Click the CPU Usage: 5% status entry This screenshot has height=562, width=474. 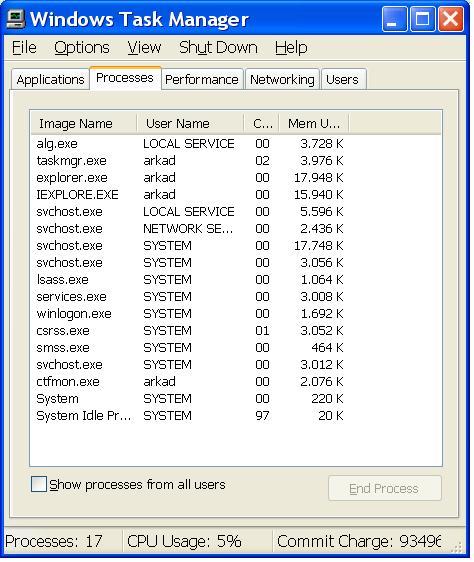184,541
